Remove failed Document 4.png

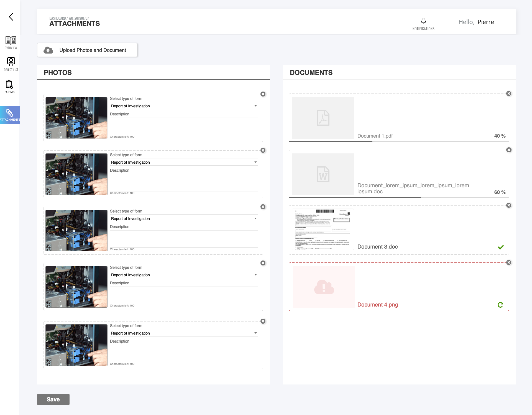pos(509,262)
